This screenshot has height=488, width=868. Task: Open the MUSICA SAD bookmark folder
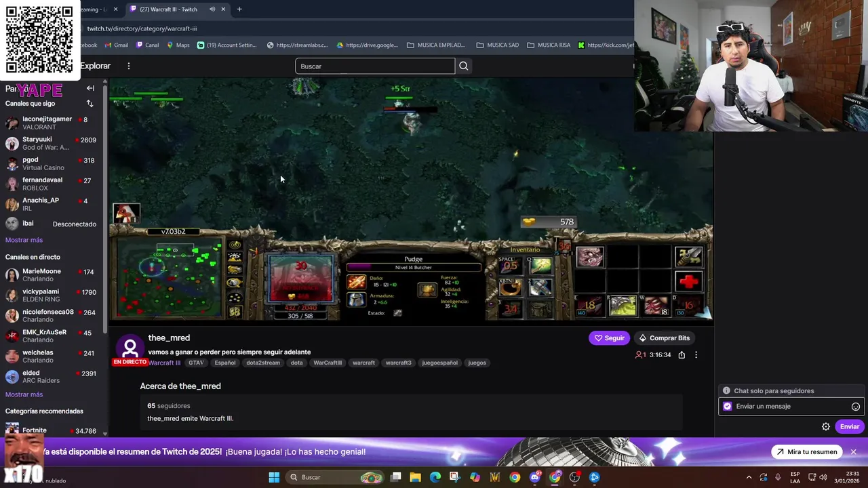coord(498,45)
